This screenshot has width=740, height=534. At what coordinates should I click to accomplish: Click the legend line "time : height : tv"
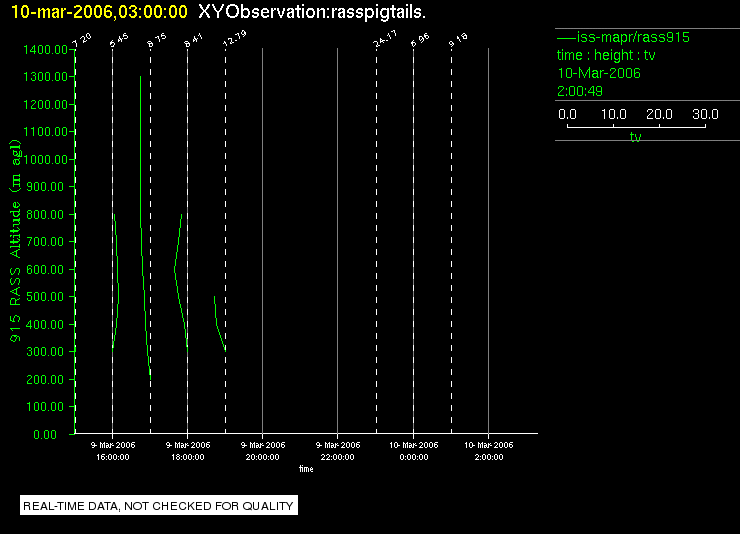pyautogui.click(x=606, y=55)
